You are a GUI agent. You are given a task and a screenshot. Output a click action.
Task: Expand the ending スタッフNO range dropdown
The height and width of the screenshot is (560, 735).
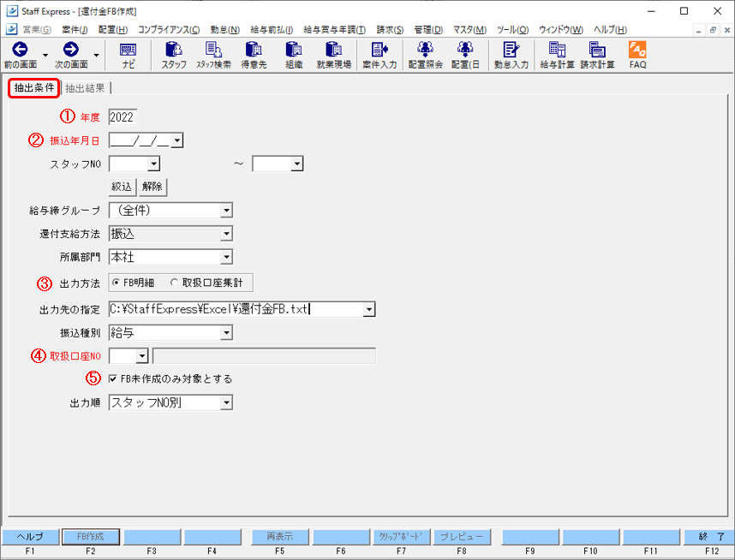pos(297,164)
